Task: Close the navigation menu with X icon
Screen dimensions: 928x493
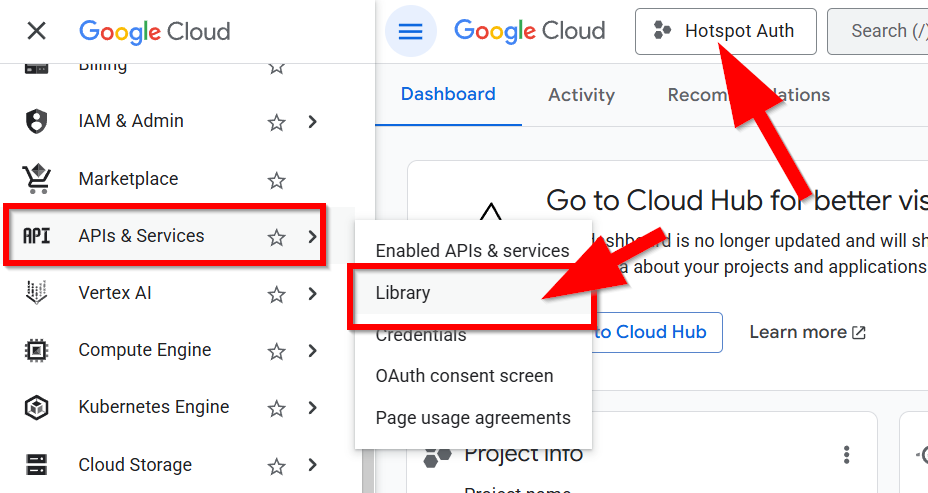Action: (36, 31)
